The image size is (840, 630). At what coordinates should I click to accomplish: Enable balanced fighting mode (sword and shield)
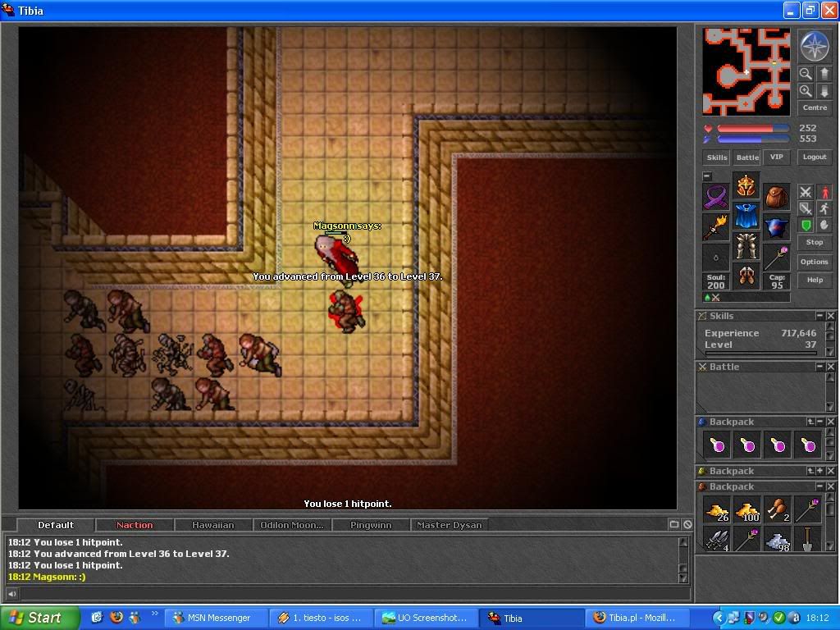point(806,208)
